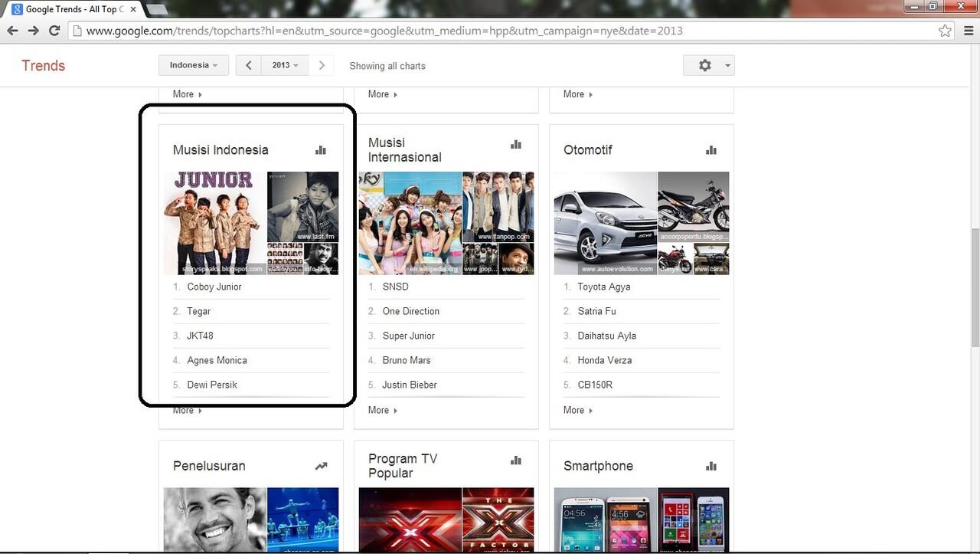Open the One Direction photo thumbnail

pos(498,207)
